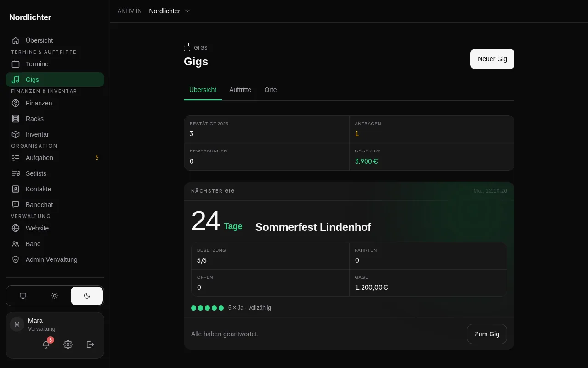This screenshot has width=588, height=368.
Task: Click the Bewerbungen stat card
Action: [x=266, y=157]
